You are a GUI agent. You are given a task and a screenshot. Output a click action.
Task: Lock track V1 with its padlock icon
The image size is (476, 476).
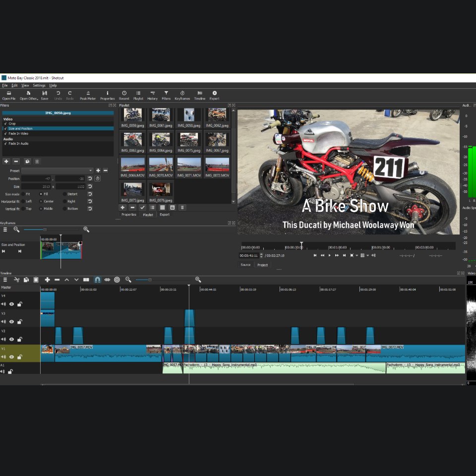tap(19, 357)
